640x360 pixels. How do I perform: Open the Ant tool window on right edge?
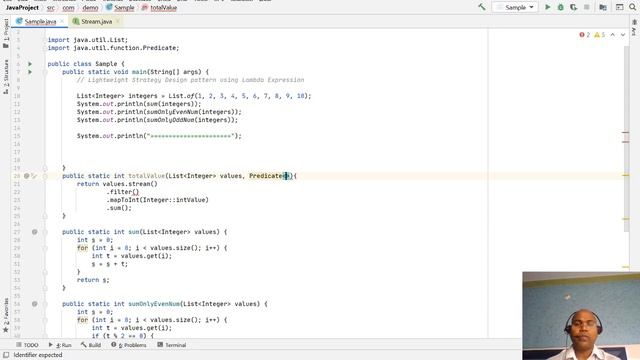634,28
